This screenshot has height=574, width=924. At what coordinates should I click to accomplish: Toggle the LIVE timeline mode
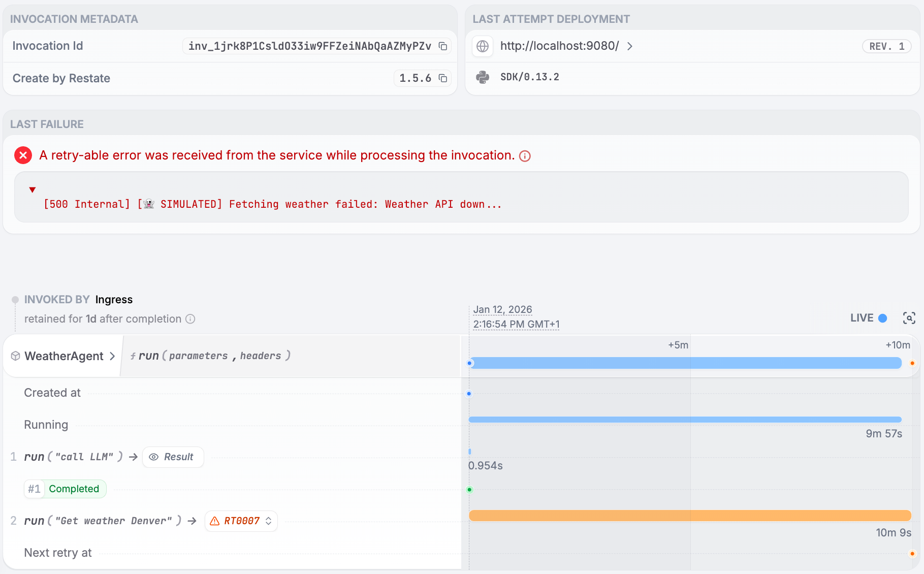click(869, 318)
